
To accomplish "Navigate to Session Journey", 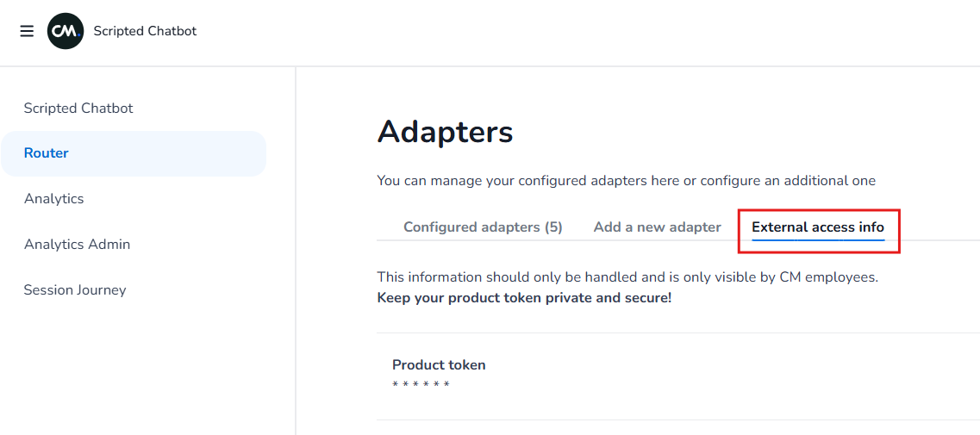I will point(75,290).
